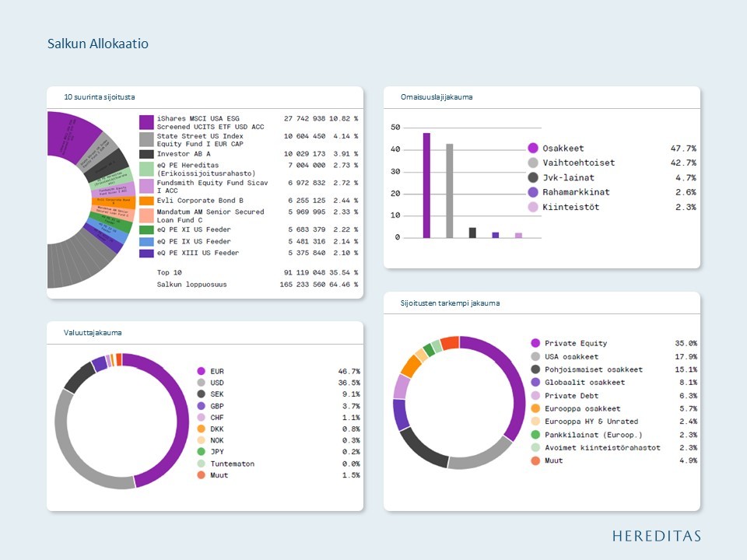
Task: Click the Vaihtoehtoiset legend dot
Action: tap(533, 163)
